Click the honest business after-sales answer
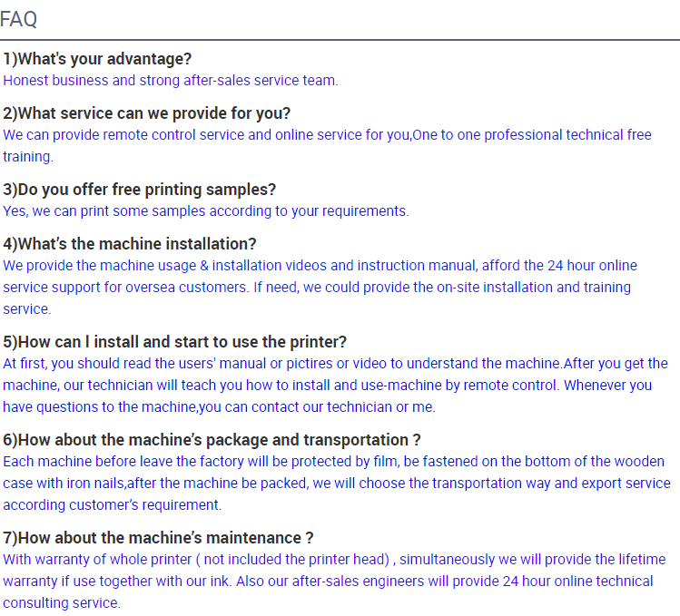 pyautogui.click(x=171, y=81)
